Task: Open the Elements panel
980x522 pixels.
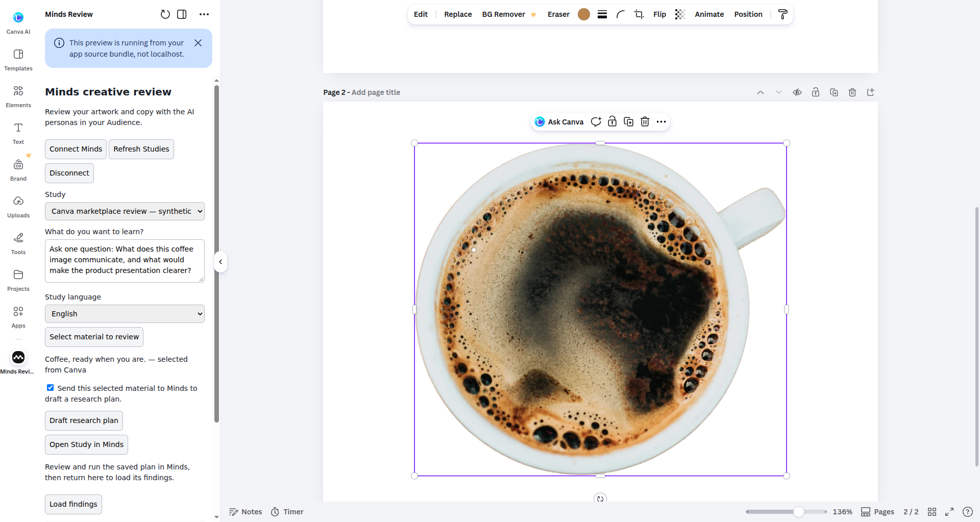Action: [x=18, y=96]
